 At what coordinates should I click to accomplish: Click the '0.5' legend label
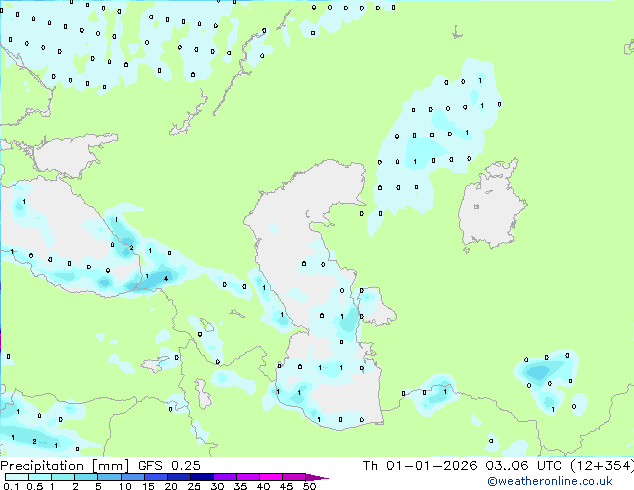[35, 486]
